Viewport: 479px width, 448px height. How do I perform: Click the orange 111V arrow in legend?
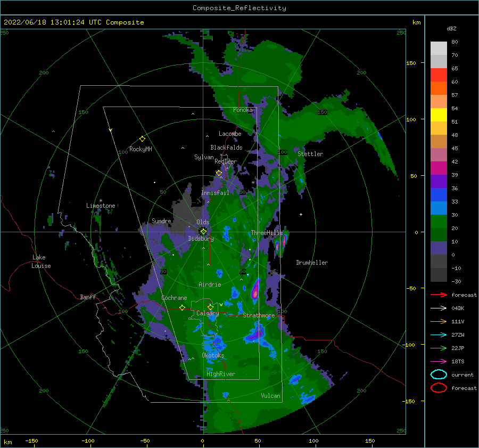tap(439, 321)
